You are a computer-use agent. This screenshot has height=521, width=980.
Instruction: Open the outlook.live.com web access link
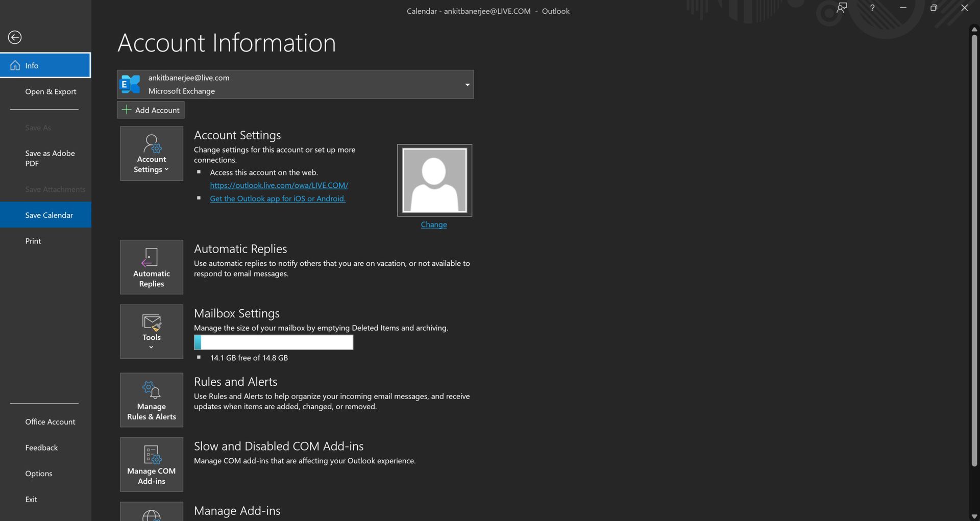pyautogui.click(x=279, y=185)
